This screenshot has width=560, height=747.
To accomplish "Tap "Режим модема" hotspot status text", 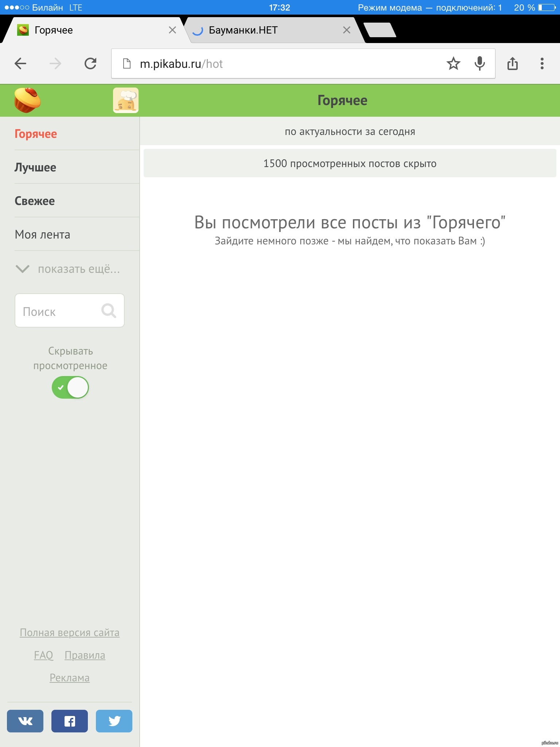I will (430, 7).
